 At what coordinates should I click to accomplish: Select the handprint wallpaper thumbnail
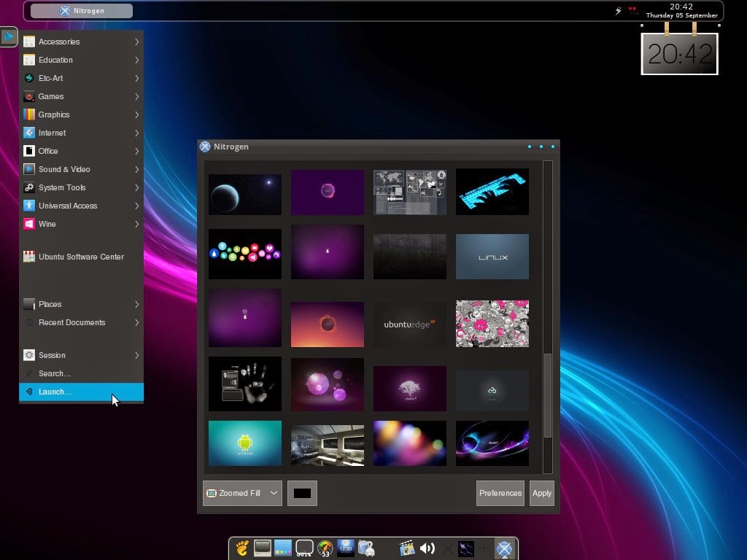(245, 384)
